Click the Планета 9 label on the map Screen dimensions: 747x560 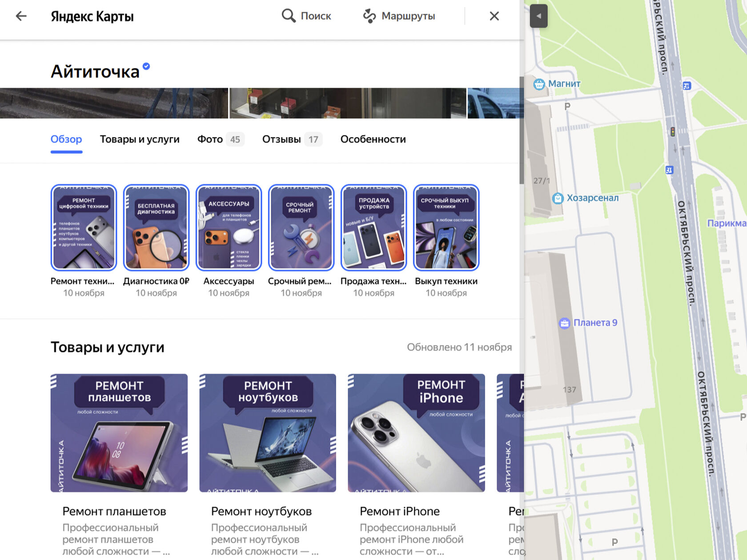click(x=595, y=323)
